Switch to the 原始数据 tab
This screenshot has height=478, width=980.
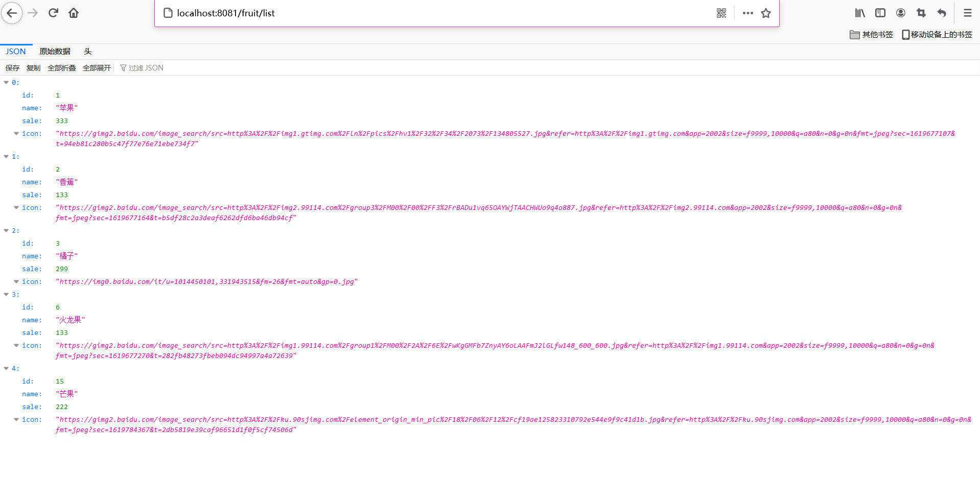pos(55,51)
